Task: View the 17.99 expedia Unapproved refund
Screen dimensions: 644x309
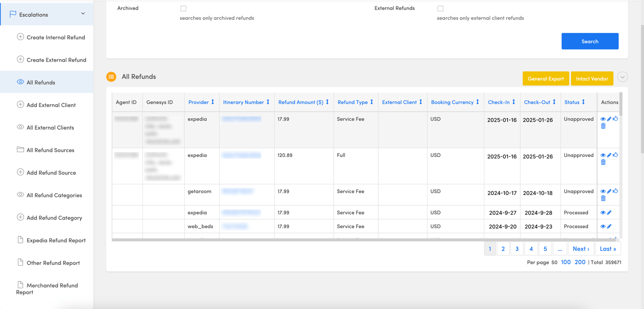Action: pos(603,119)
